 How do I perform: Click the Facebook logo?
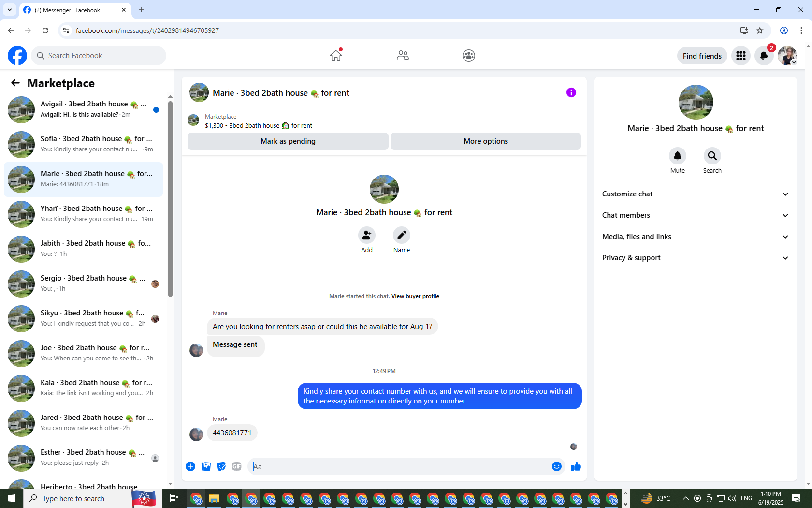tap(17, 56)
